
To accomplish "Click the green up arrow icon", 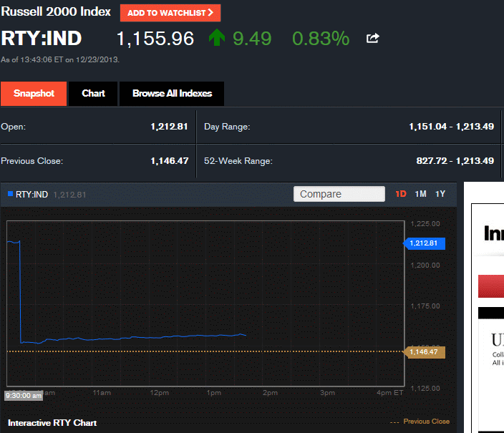I will tap(217, 37).
